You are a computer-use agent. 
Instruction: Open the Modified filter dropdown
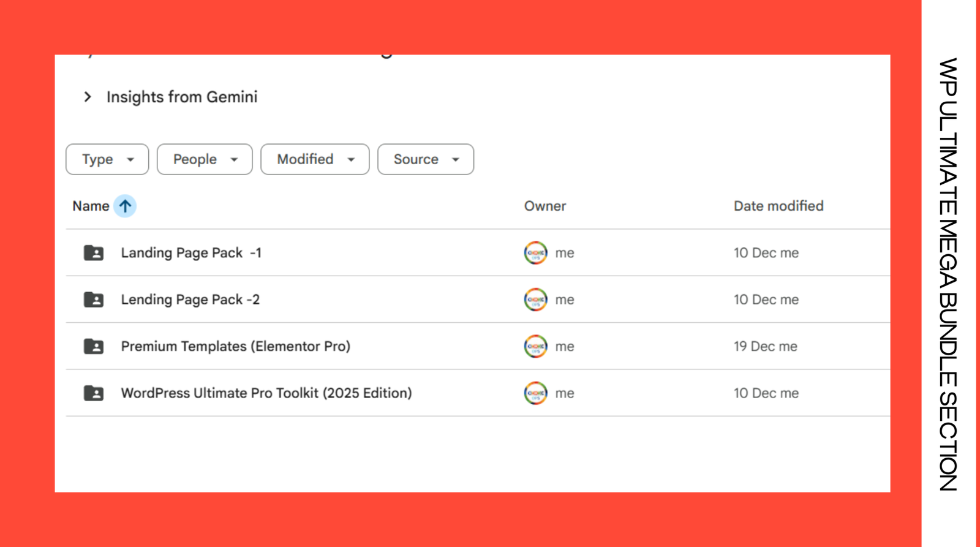click(315, 159)
